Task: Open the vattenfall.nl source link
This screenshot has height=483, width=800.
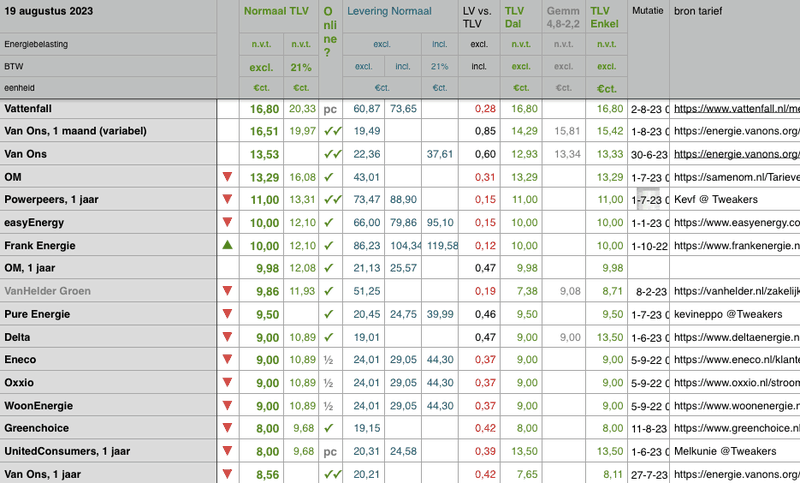Action: tap(736, 108)
